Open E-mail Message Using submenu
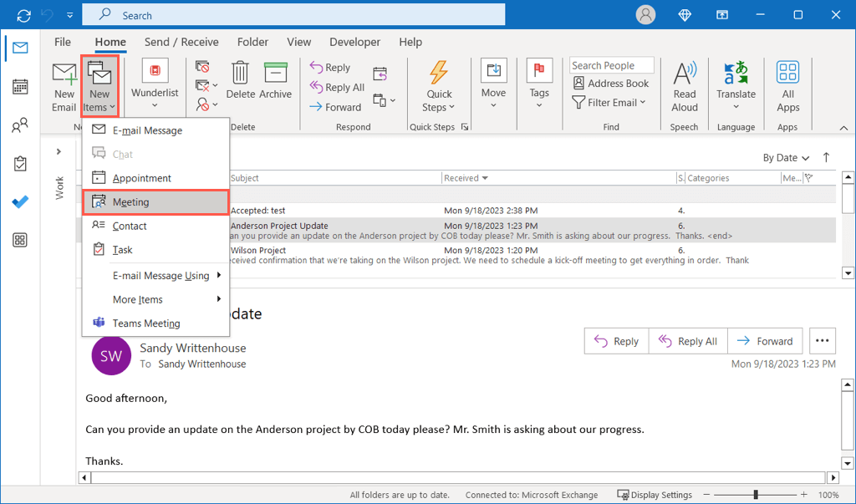The height and width of the screenshot is (504, 856). pos(155,276)
